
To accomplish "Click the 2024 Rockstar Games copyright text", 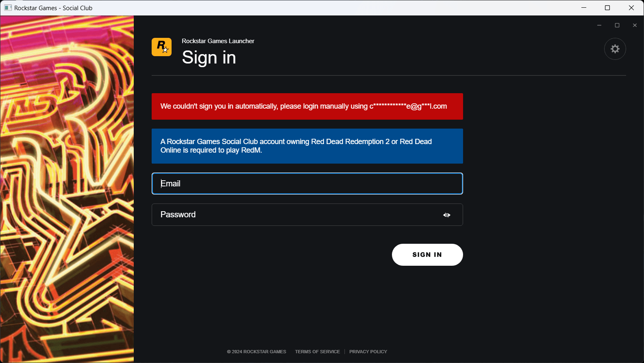I will (x=257, y=352).
